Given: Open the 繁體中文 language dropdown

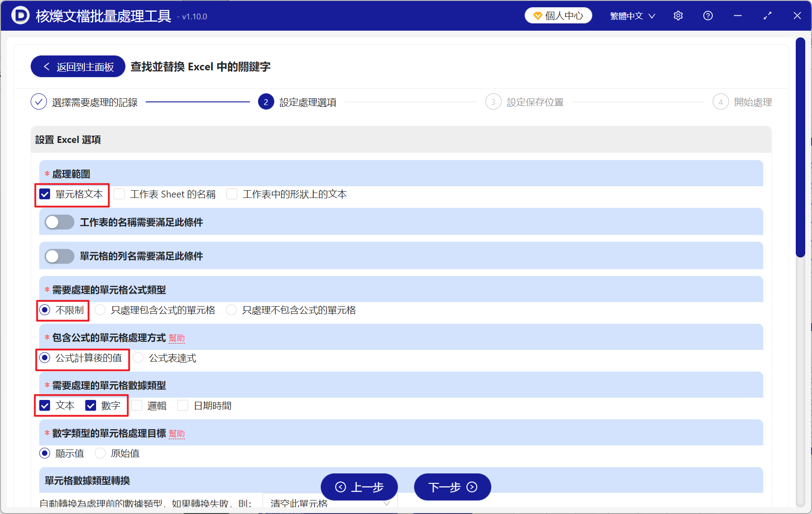Looking at the screenshot, I should 632,15.
